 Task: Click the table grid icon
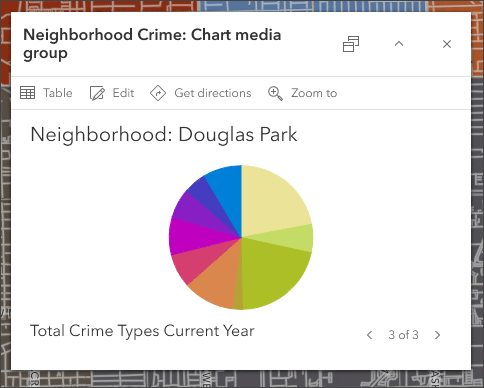(27, 93)
